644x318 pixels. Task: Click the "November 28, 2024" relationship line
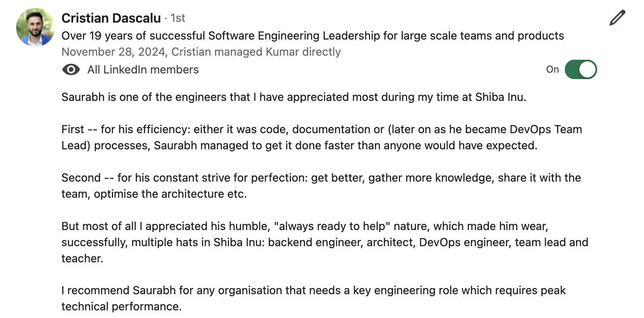pos(201,52)
